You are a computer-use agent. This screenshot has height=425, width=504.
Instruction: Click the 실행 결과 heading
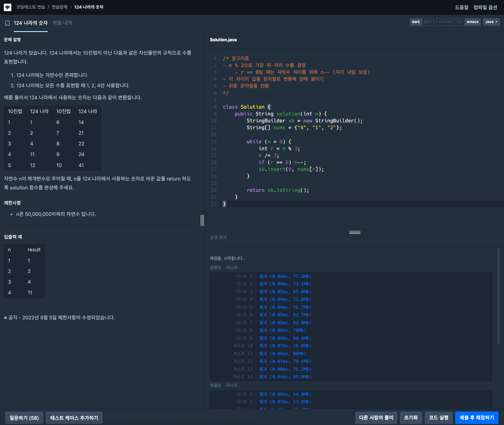(x=218, y=237)
